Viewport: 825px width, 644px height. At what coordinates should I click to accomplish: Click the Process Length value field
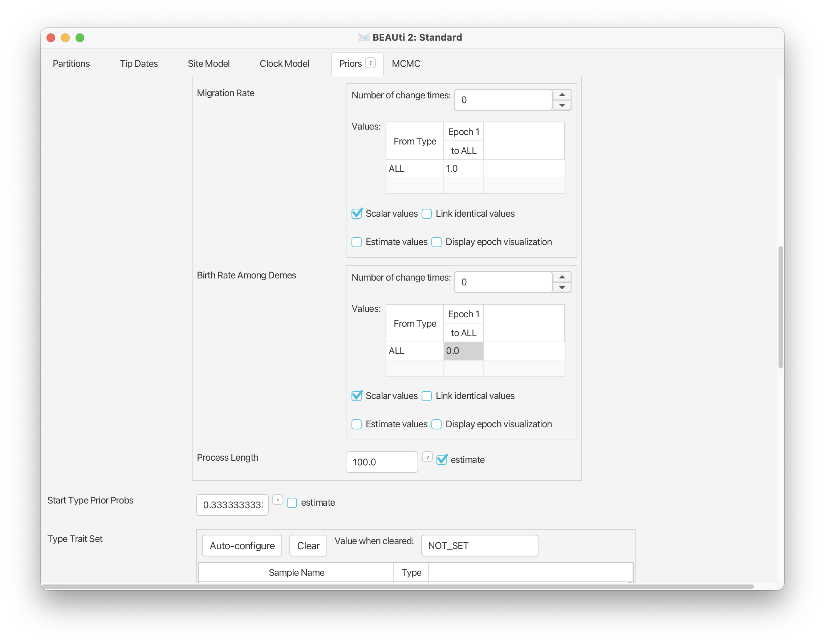(x=382, y=462)
